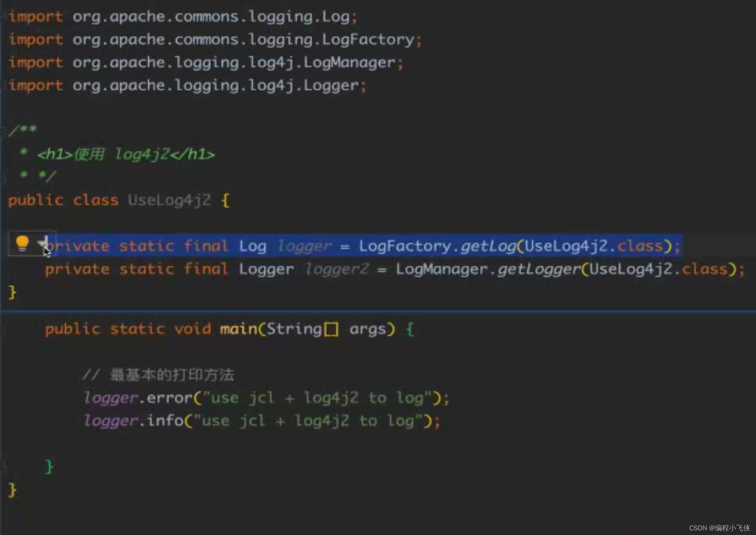Click string literal in logger.error
Image resolution: width=756 pixels, height=535 pixels.
click(317, 398)
